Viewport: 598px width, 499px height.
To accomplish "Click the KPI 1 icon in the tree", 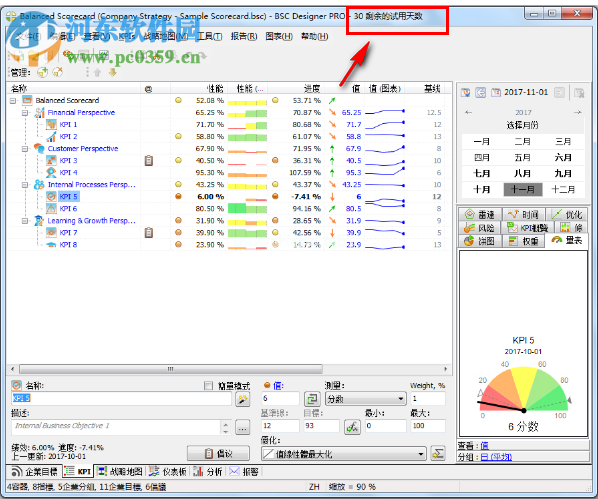I will [51, 124].
